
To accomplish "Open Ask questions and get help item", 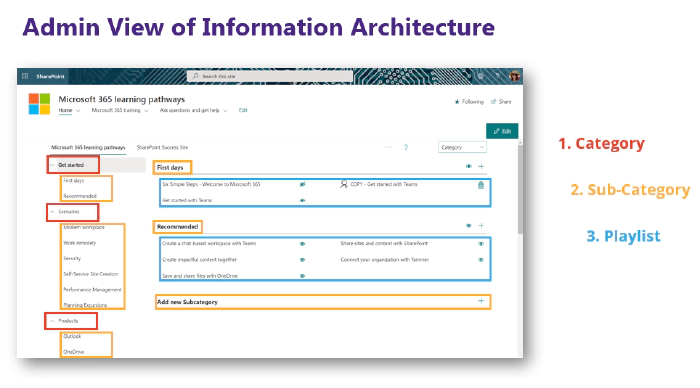I will [x=189, y=110].
